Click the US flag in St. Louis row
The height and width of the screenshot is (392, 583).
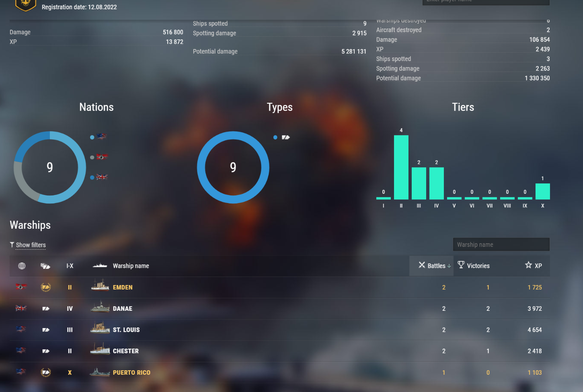click(21, 329)
